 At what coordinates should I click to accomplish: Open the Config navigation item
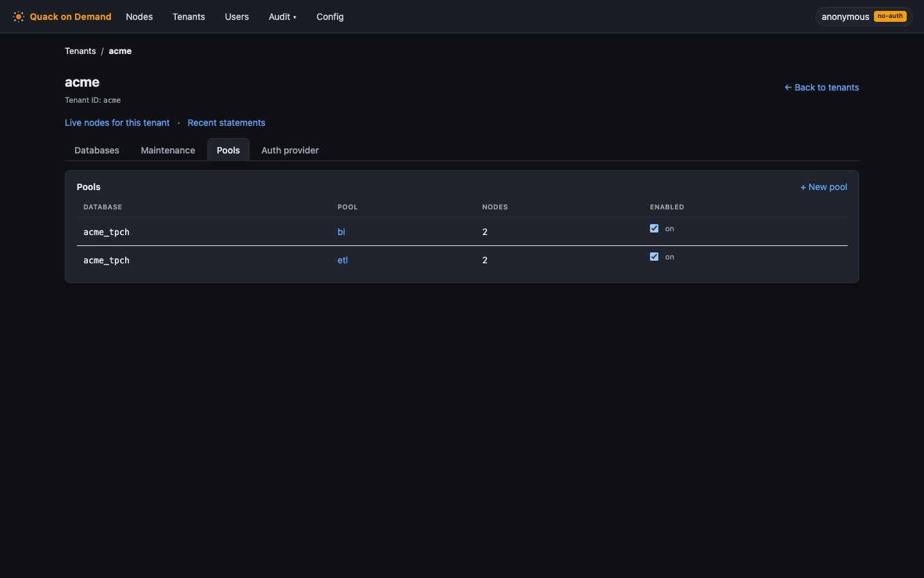click(x=330, y=17)
